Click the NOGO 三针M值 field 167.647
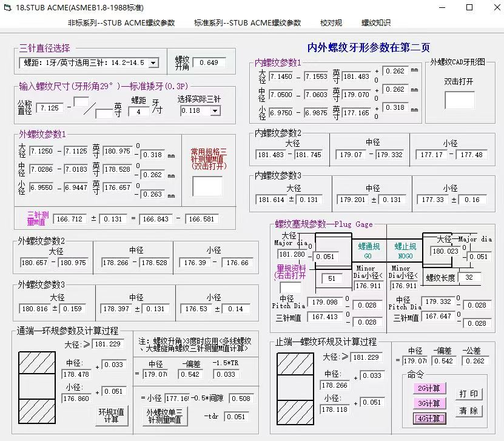This screenshot has width=504, height=441. point(438,316)
